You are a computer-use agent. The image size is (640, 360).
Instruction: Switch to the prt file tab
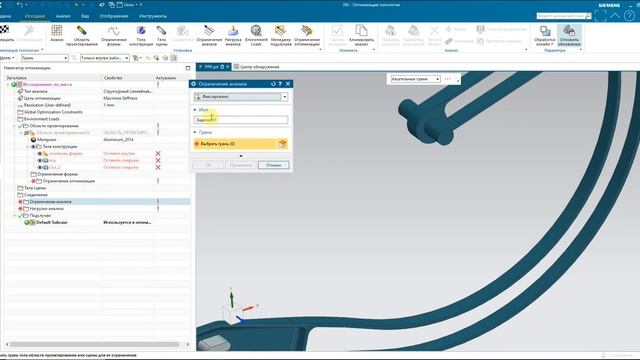213,67
